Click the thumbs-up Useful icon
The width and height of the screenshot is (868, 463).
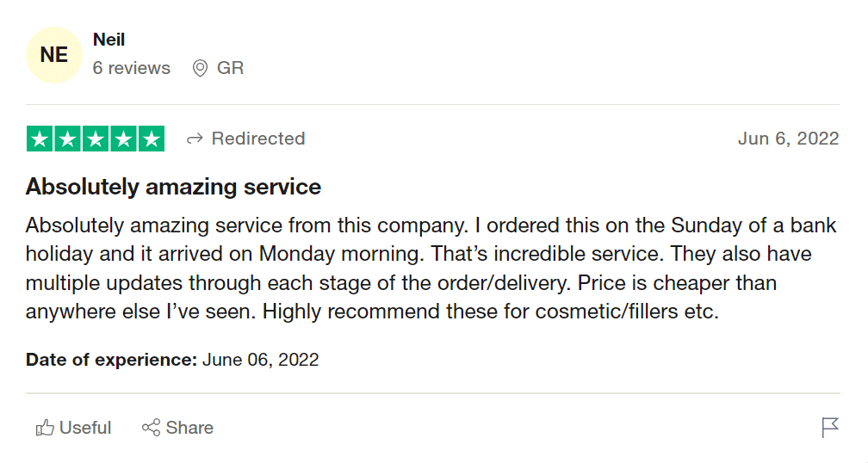pos(45,428)
